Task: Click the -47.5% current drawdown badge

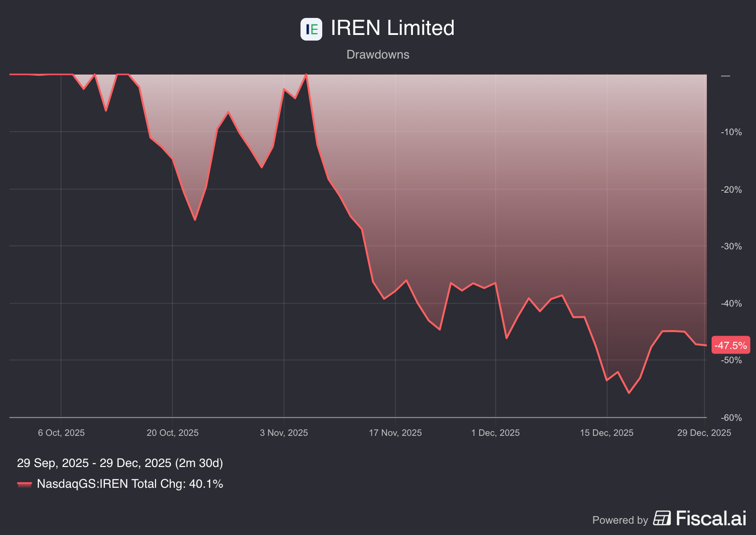Action: point(730,345)
